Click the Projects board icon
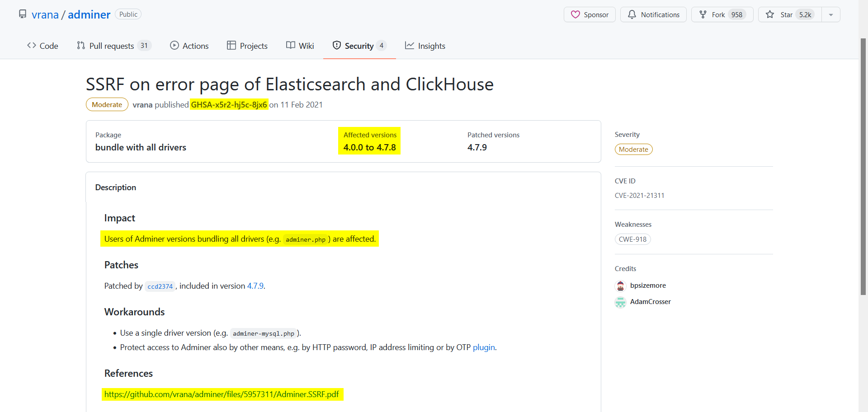The width and height of the screenshot is (868, 412). [x=231, y=45]
